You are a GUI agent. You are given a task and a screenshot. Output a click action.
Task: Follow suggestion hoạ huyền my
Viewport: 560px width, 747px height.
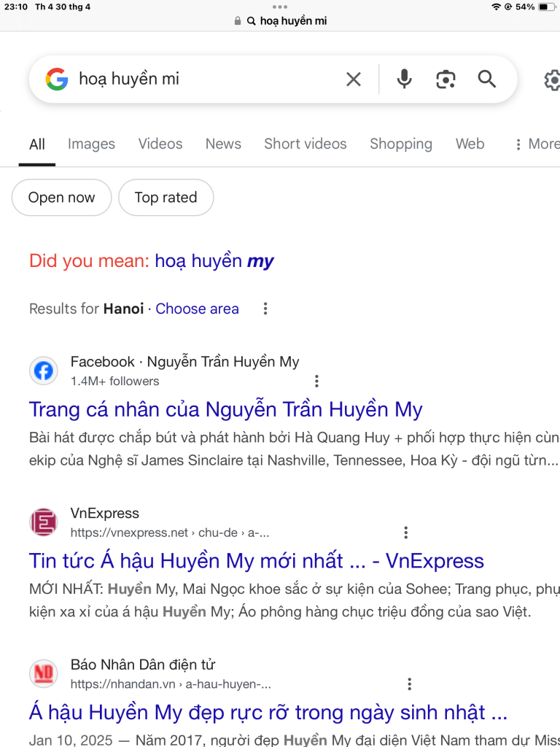point(214,261)
